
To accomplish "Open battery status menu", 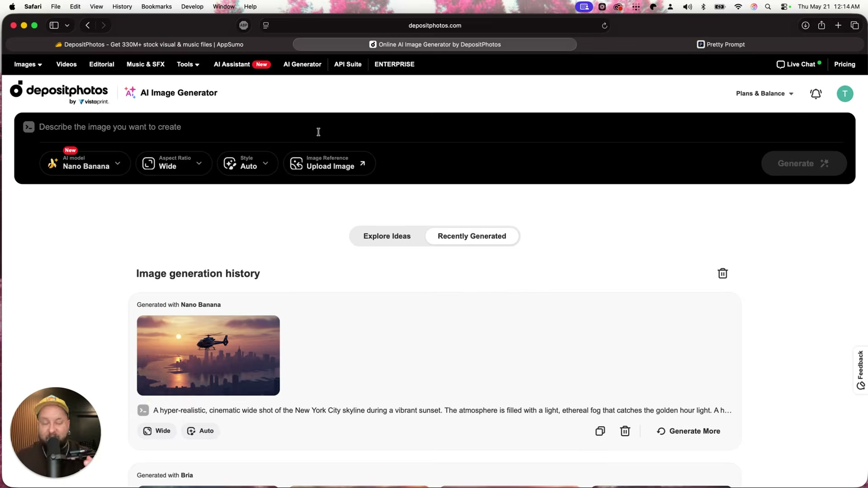I will (720, 7).
